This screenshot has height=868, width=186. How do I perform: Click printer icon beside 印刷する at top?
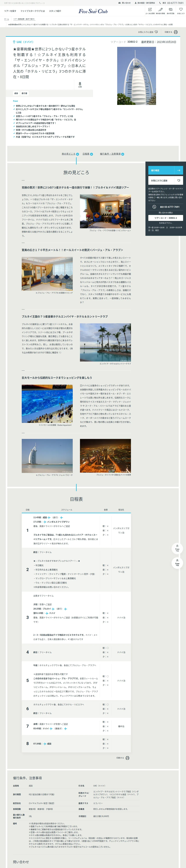[176, 32]
